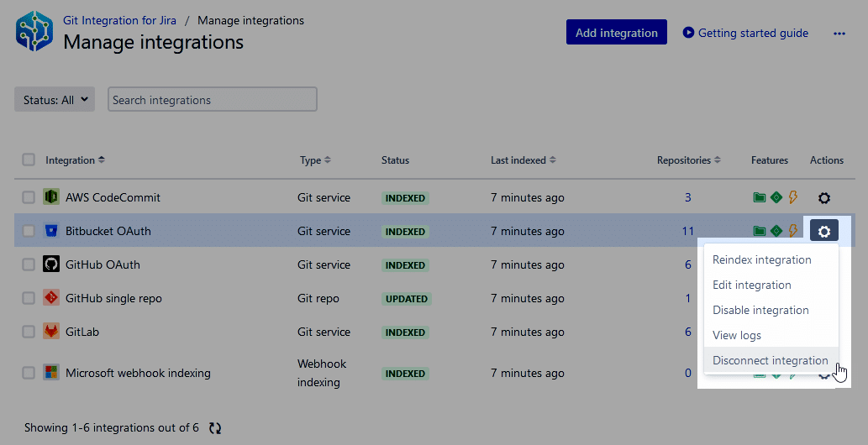
Task: Open Microsoft webhook indexing repositories count 0
Action: (x=687, y=373)
